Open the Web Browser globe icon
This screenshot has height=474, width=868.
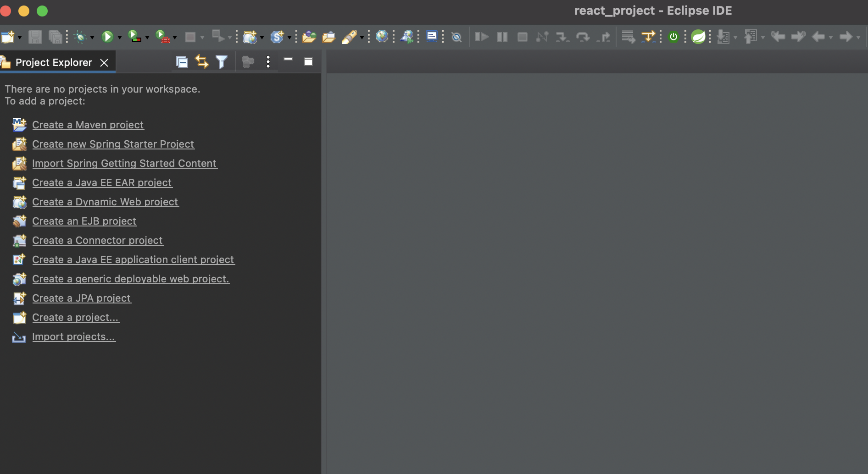[x=382, y=36]
